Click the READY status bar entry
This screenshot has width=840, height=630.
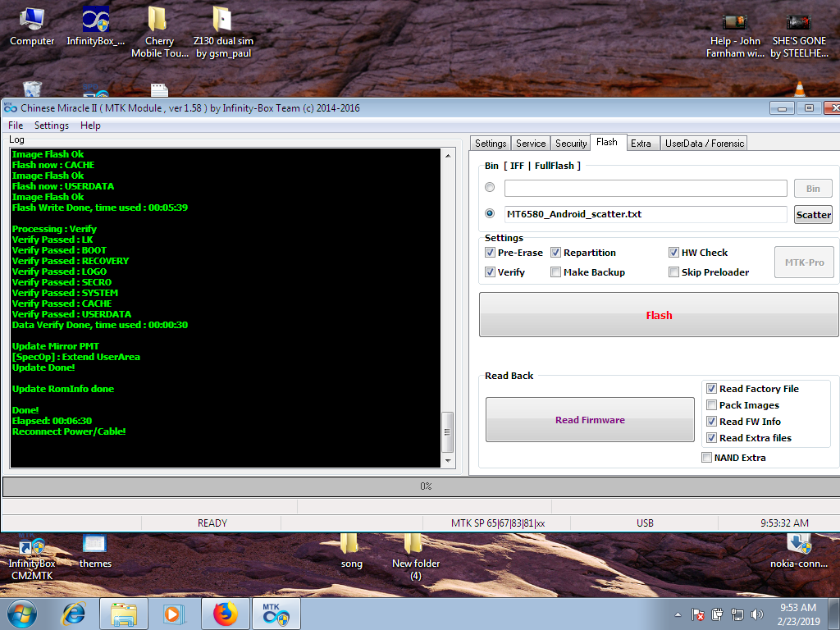(212, 523)
